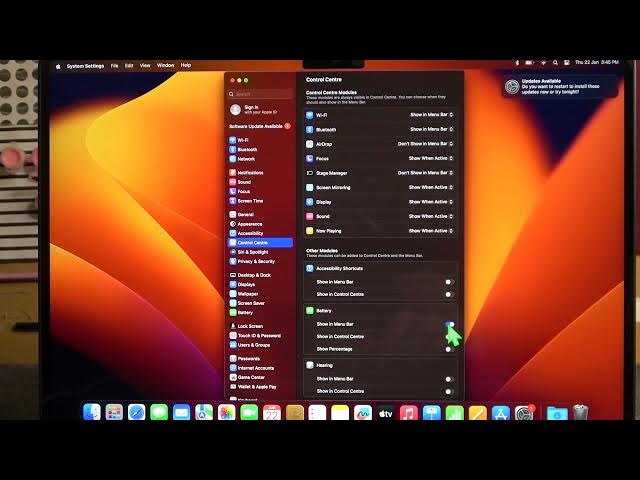Open Trash in the Dock
The width and height of the screenshot is (640, 480).
(580, 412)
